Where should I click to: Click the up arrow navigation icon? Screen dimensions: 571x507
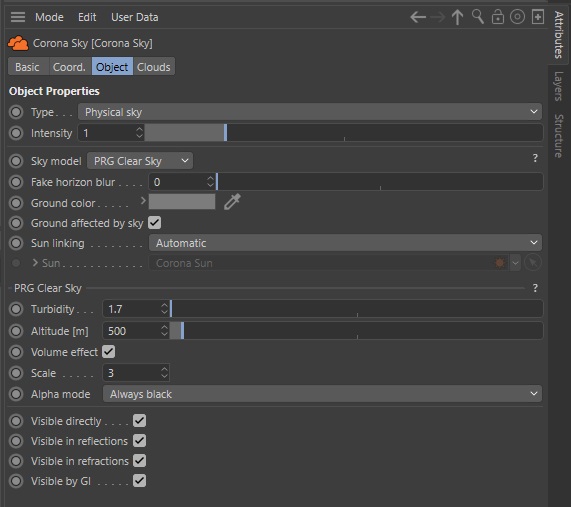tap(457, 17)
